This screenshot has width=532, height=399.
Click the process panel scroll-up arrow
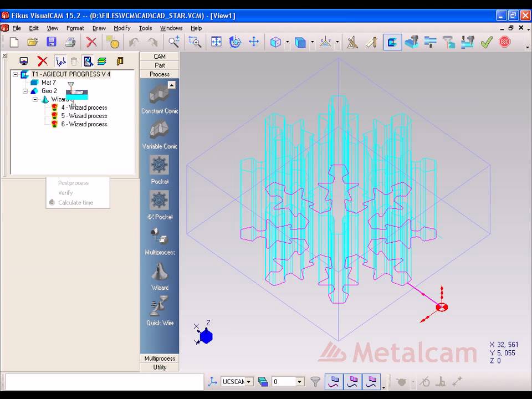[172, 85]
